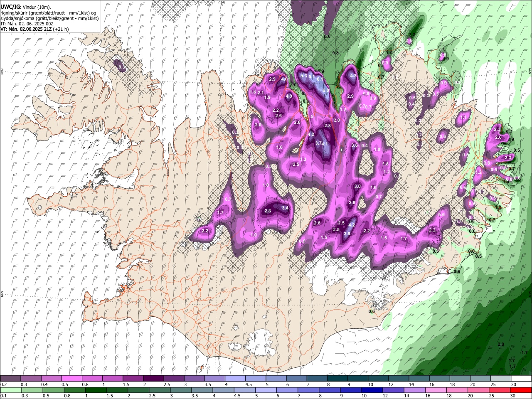The height and width of the screenshot is (399, 532).
Task: Click the pale grey swatch between 25 and 30
Action: click(500, 379)
